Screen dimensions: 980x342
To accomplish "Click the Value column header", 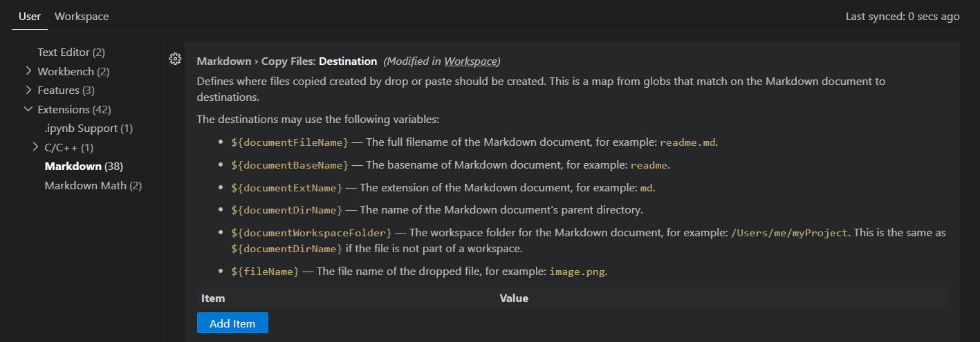I will tap(514, 298).
